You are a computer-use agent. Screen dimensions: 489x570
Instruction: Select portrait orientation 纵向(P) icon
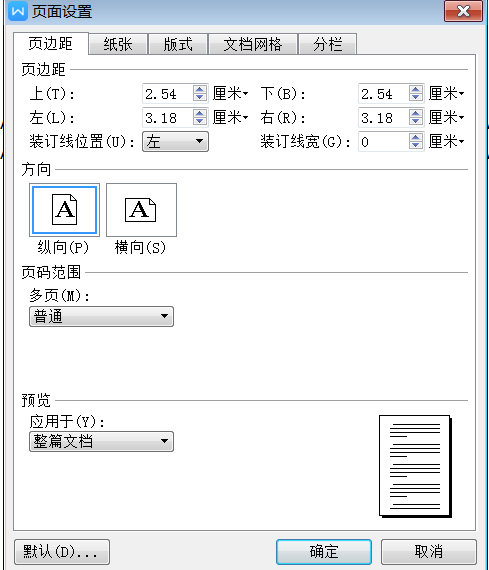pos(64,210)
